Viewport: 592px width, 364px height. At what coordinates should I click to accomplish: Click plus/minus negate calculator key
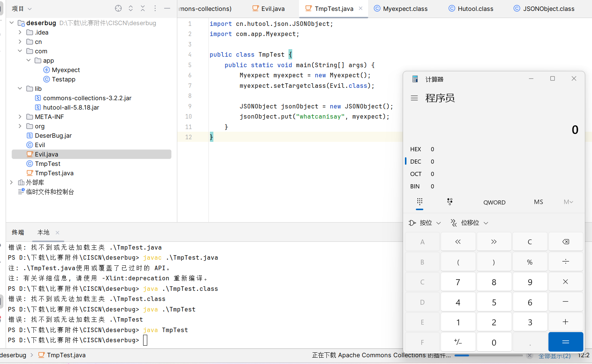458,342
